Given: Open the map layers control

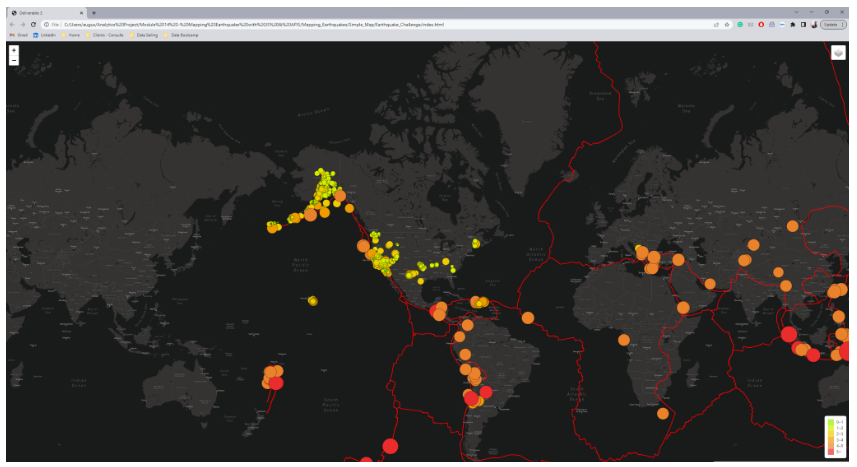Looking at the screenshot, I should (x=838, y=52).
